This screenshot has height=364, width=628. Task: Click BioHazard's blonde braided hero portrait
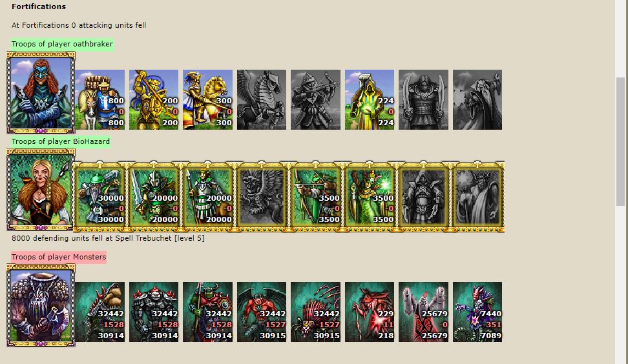pyautogui.click(x=41, y=189)
